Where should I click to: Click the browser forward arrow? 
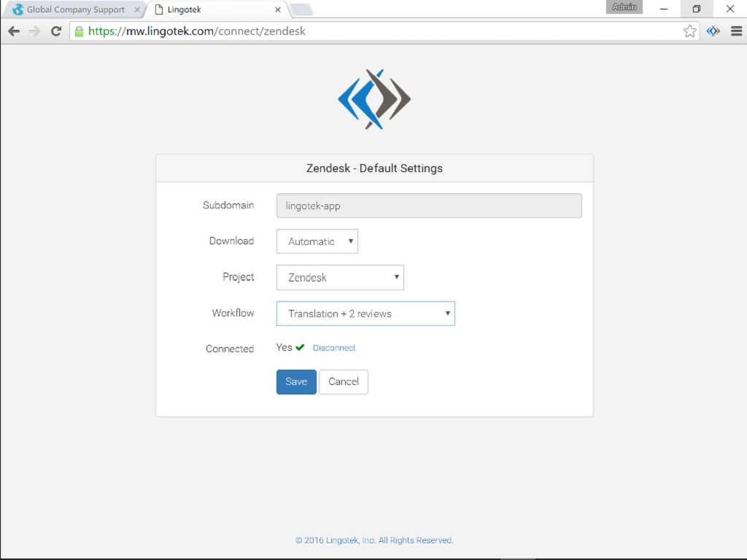pos(34,31)
